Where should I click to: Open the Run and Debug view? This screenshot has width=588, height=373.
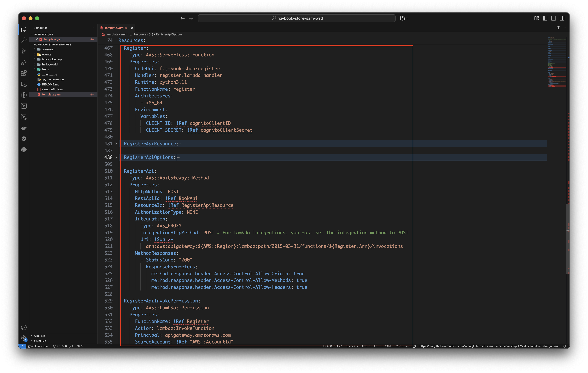click(24, 62)
